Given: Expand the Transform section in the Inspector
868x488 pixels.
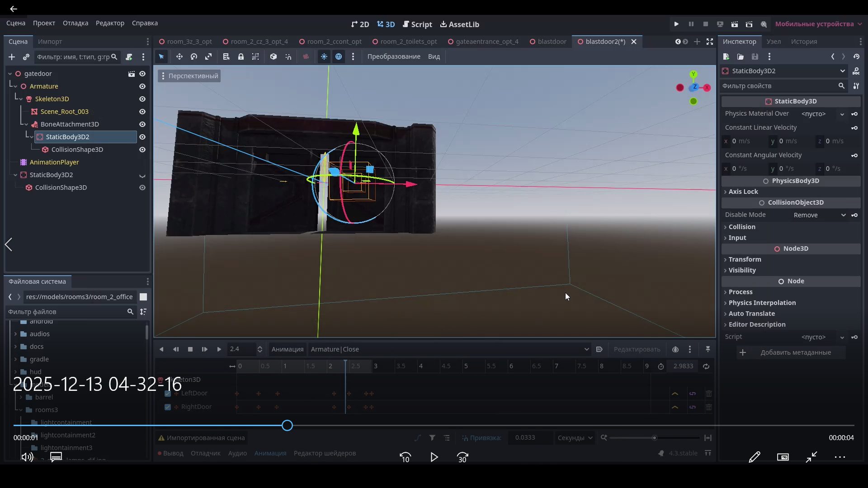Looking at the screenshot, I should [x=745, y=259].
